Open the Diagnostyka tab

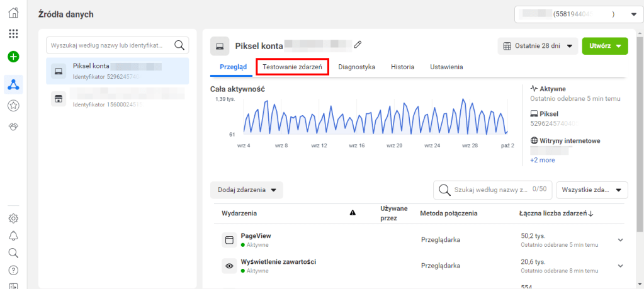click(x=356, y=66)
